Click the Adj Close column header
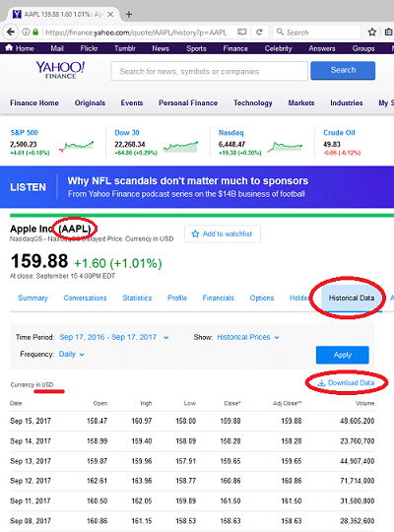394x532 pixels. pos(287,403)
